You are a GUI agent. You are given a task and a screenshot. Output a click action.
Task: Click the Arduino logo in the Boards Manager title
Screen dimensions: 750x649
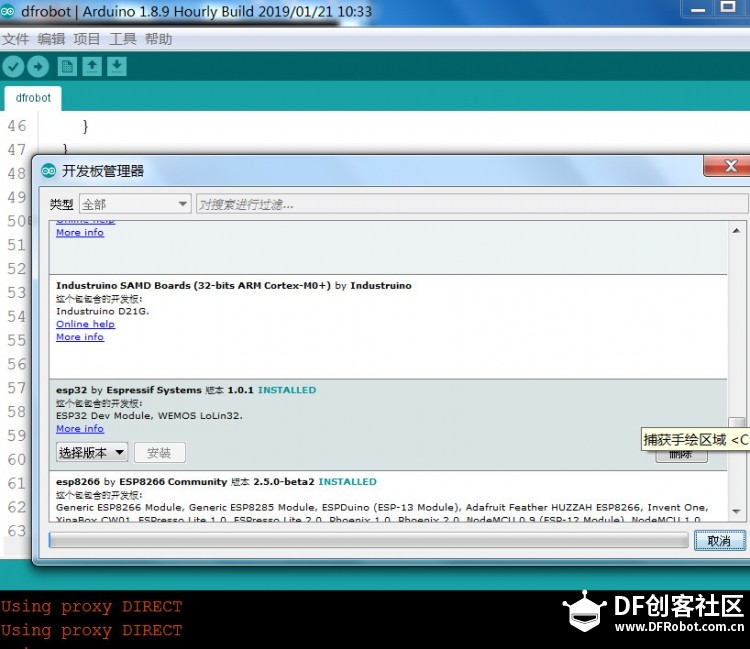(48, 171)
